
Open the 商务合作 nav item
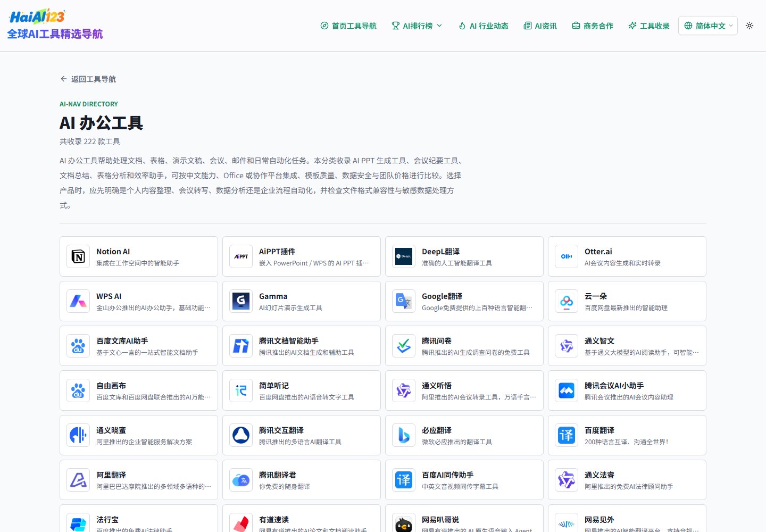tap(593, 26)
